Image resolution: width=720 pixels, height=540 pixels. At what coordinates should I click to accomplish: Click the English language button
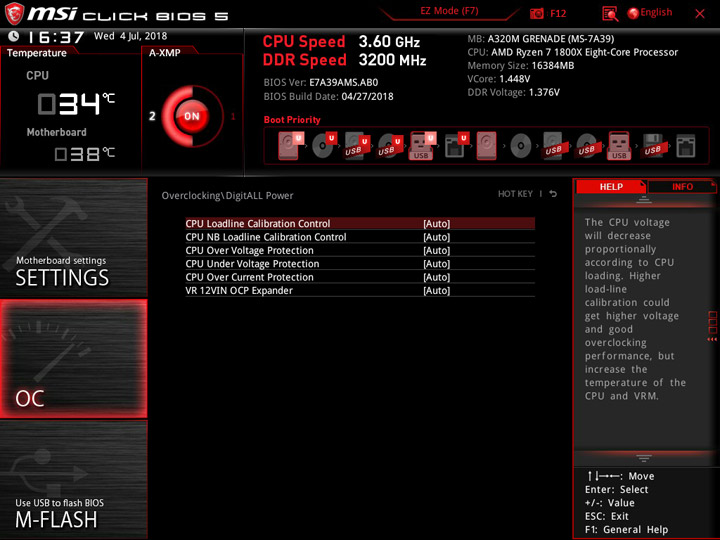coord(656,12)
